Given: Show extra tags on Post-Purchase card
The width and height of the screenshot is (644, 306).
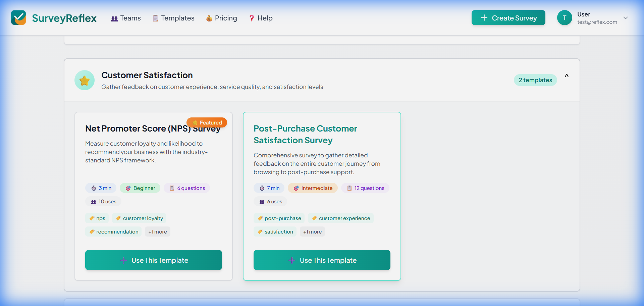Looking at the screenshot, I should tap(312, 232).
